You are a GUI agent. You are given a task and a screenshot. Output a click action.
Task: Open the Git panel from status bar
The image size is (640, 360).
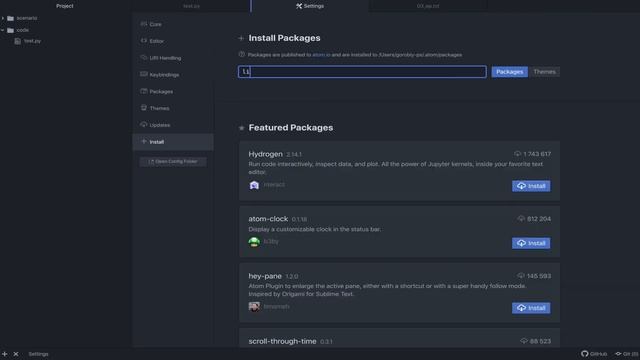coord(627,354)
